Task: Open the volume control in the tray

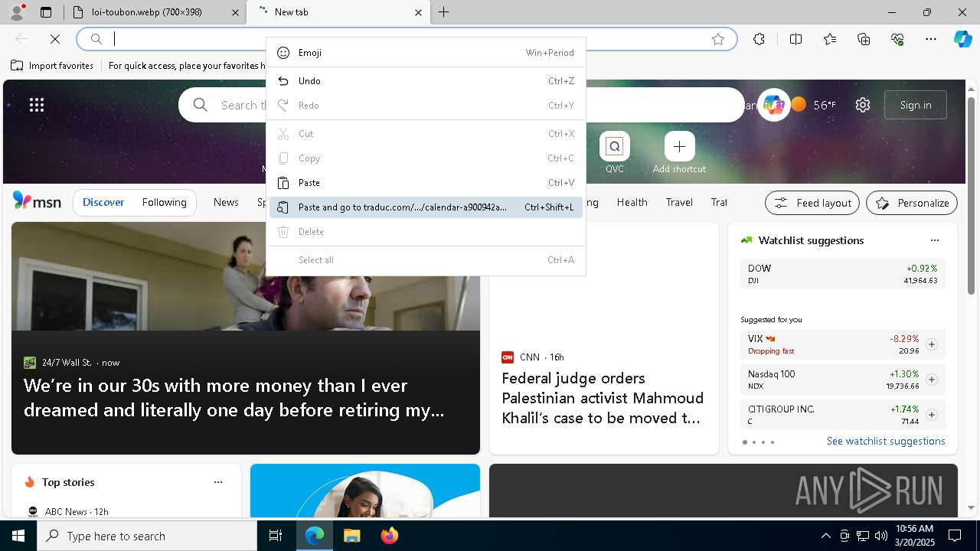Action: 881,536
